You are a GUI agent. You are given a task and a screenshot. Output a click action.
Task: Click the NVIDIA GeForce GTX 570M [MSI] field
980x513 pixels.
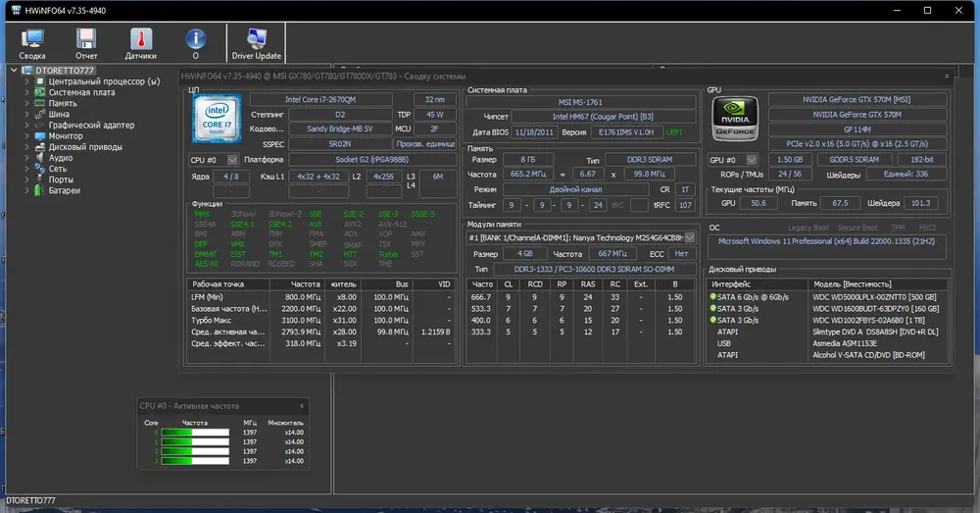pyautogui.click(x=857, y=99)
